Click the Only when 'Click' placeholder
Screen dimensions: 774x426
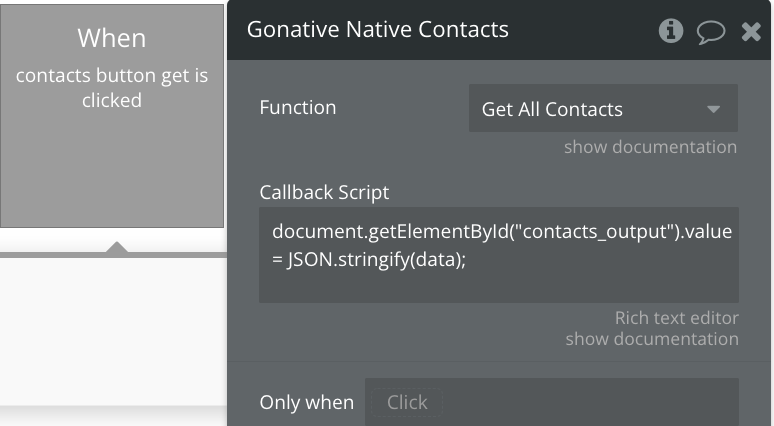407,402
